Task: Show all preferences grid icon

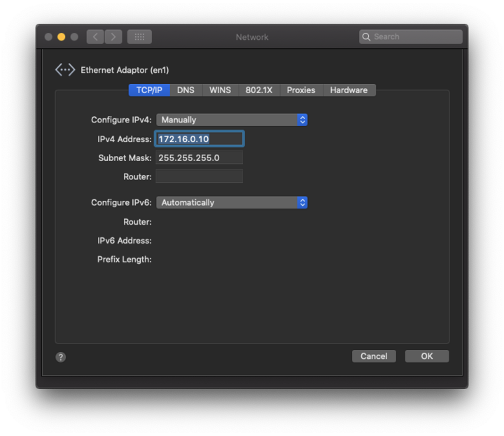Action: click(139, 36)
